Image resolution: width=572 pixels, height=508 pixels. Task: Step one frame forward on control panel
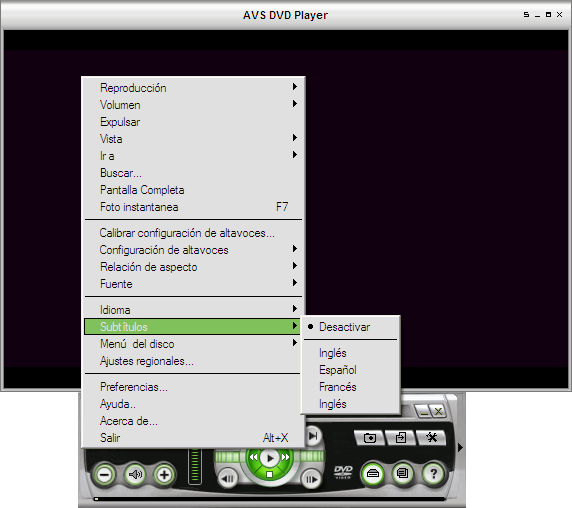click(311, 478)
